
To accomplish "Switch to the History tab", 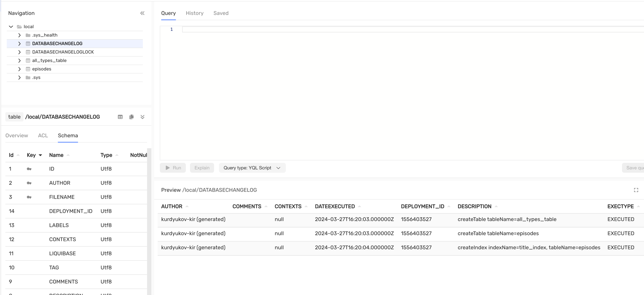I will click(194, 13).
